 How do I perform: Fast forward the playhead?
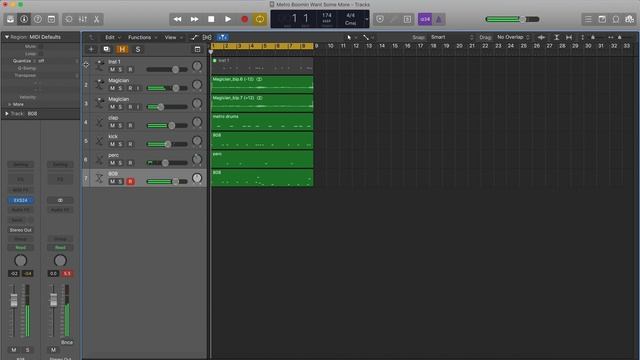click(195, 19)
